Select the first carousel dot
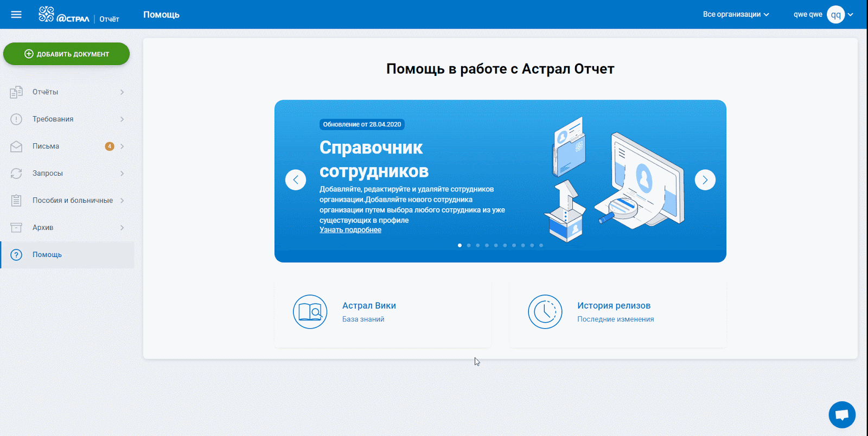 pos(460,246)
